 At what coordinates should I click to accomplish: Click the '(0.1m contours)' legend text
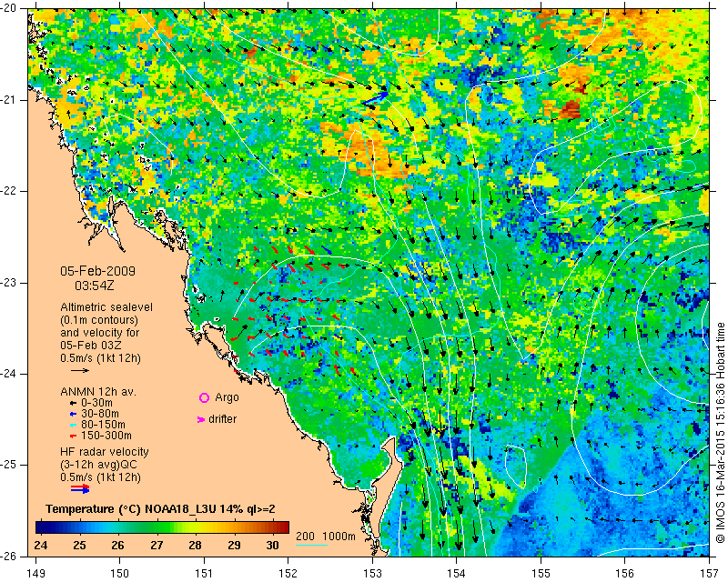[x=99, y=320]
